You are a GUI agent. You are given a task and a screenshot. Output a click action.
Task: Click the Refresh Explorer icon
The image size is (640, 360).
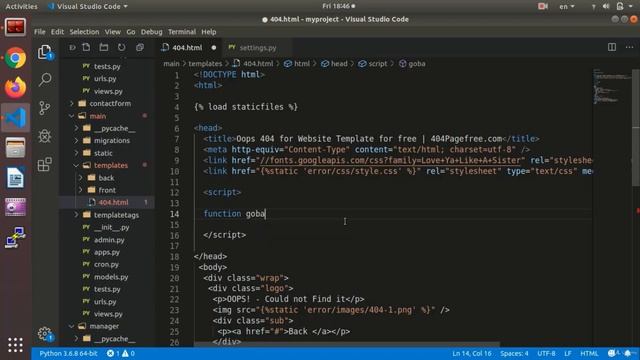click(x=122, y=47)
